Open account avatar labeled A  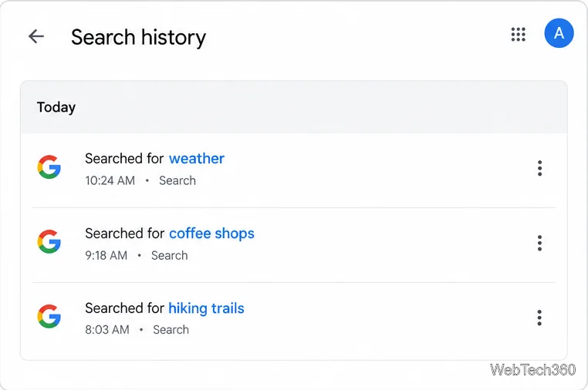coord(559,33)
